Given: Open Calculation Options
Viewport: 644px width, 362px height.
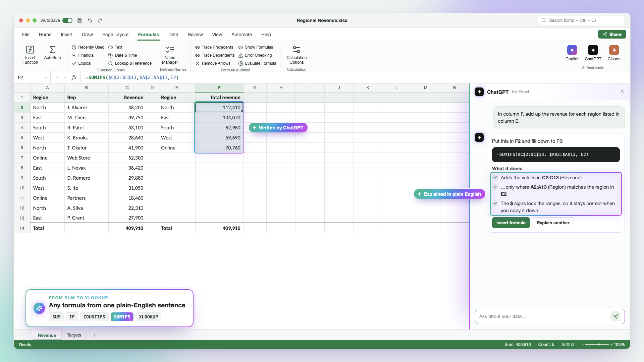Looking at the screenshot, I should click(x=297, y=55).
